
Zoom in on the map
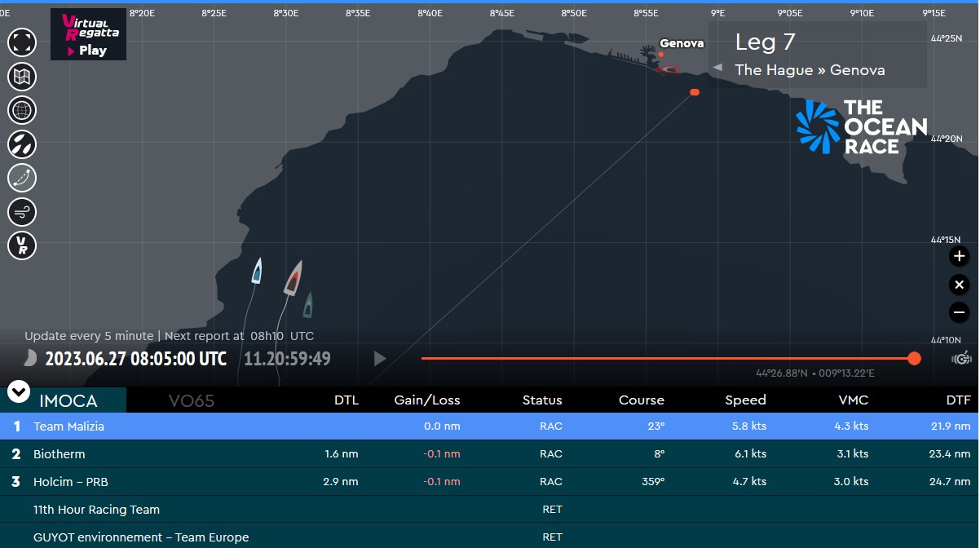960,256
